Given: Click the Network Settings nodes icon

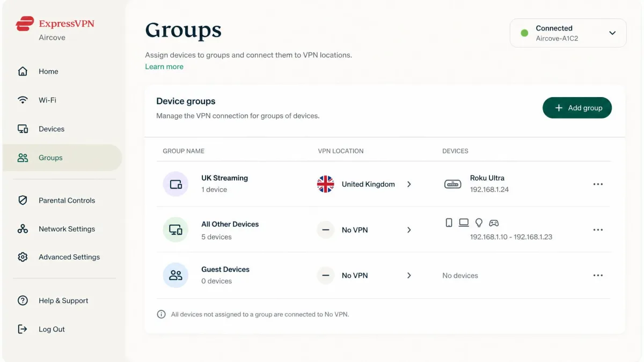Looking at the screenshot, I should coord(23,228).
